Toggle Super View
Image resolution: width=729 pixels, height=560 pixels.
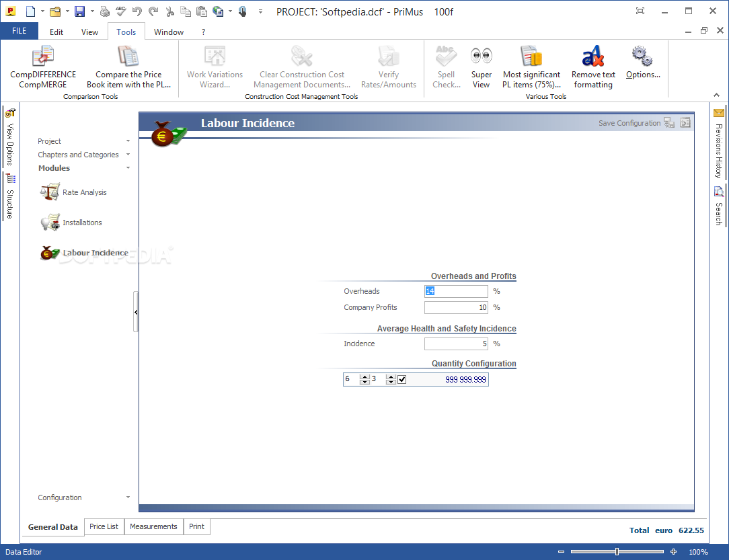(x=482, y=67)
